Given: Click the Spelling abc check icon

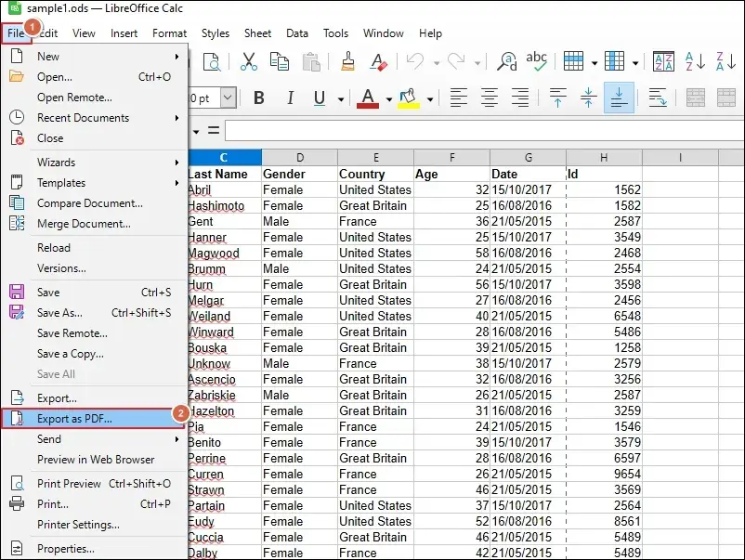Looking at the screenshot, I should (x=537, y=61).
